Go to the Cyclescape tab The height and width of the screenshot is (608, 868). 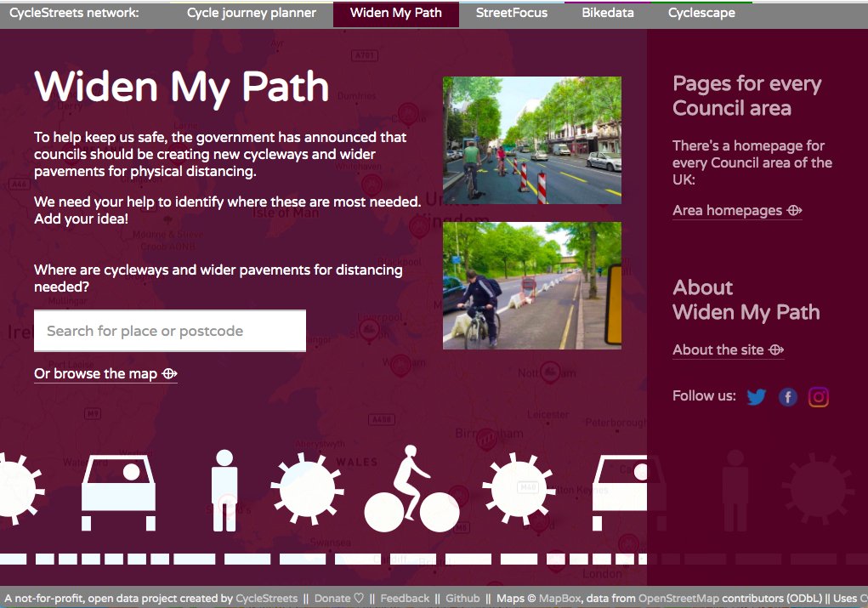click(x=701, y=14)
